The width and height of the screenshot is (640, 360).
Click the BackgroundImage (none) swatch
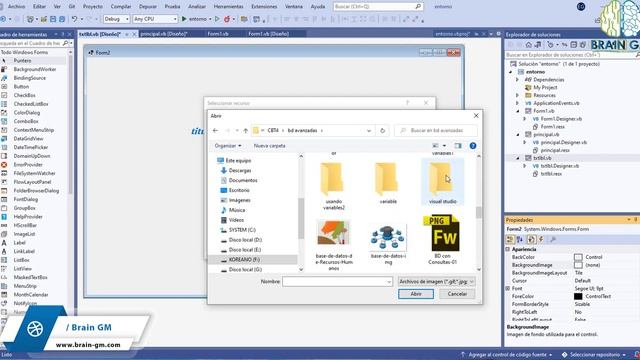[578, 265]
